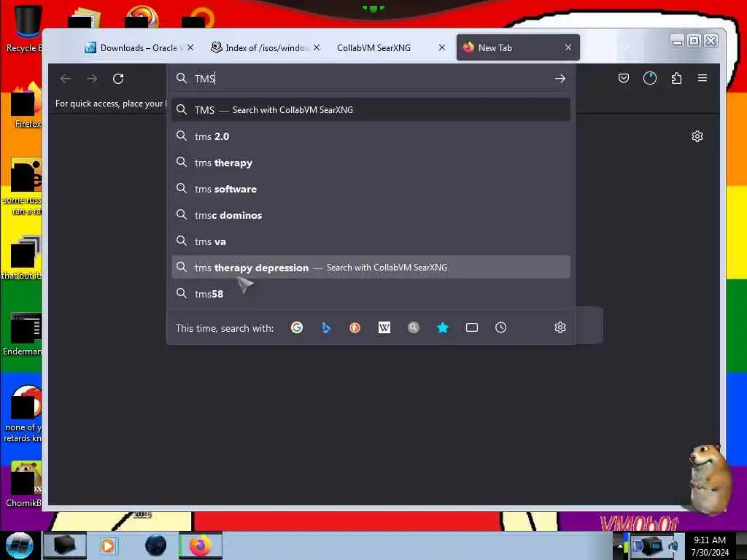Image resolution: width=747 pixels, height=560 pixels.
Task: Open the Firefox hamburger menu
Action: point(703,77)
